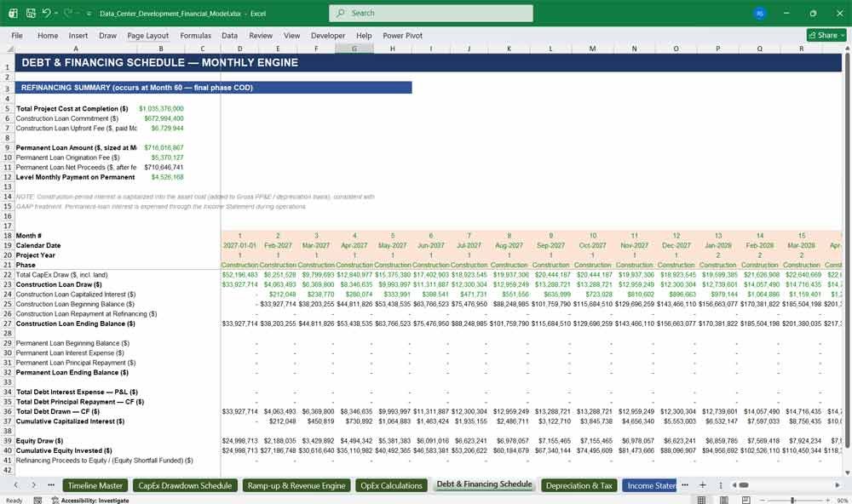Open the Undo history dropdown arrow
Screen dimensions: 852x504
point(56,14)
